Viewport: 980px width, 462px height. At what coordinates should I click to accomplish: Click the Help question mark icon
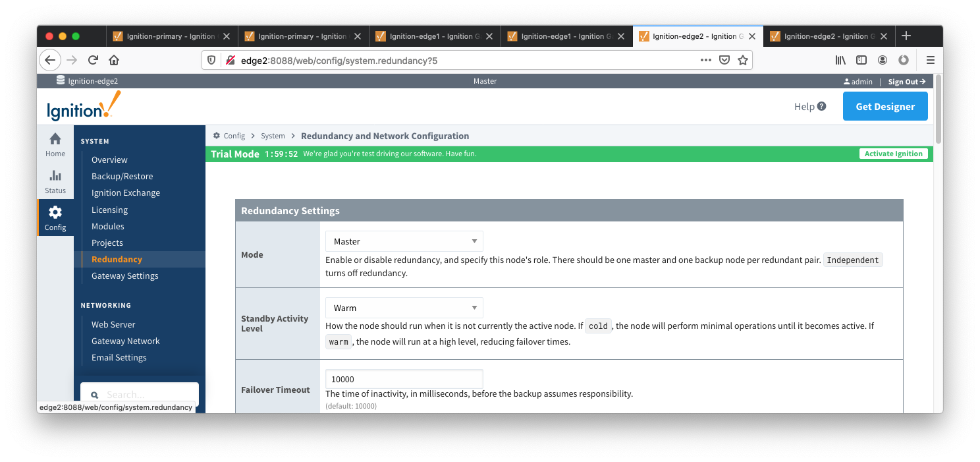pyautogui.click(x=822, y=106)
